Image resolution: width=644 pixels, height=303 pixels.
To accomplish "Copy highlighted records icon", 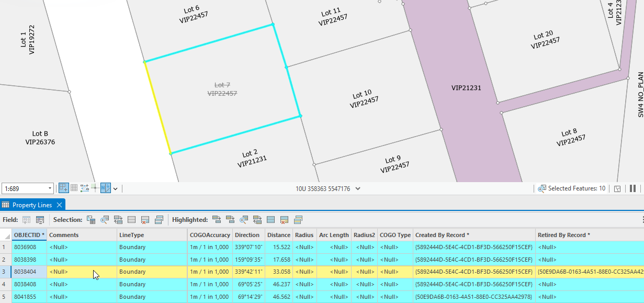I will (x=298, y=220).
